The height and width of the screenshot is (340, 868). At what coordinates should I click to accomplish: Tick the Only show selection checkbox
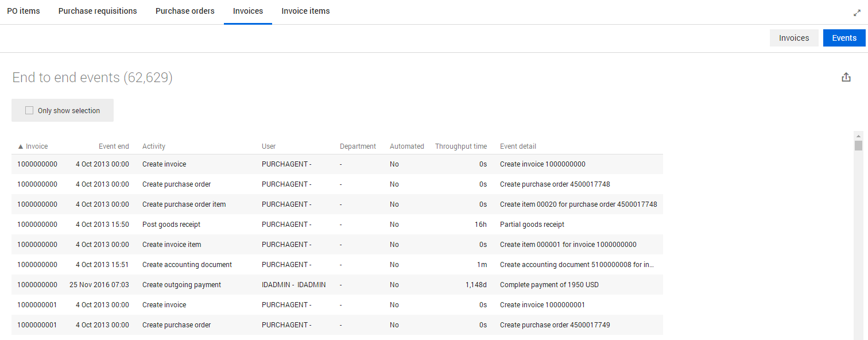29,111
